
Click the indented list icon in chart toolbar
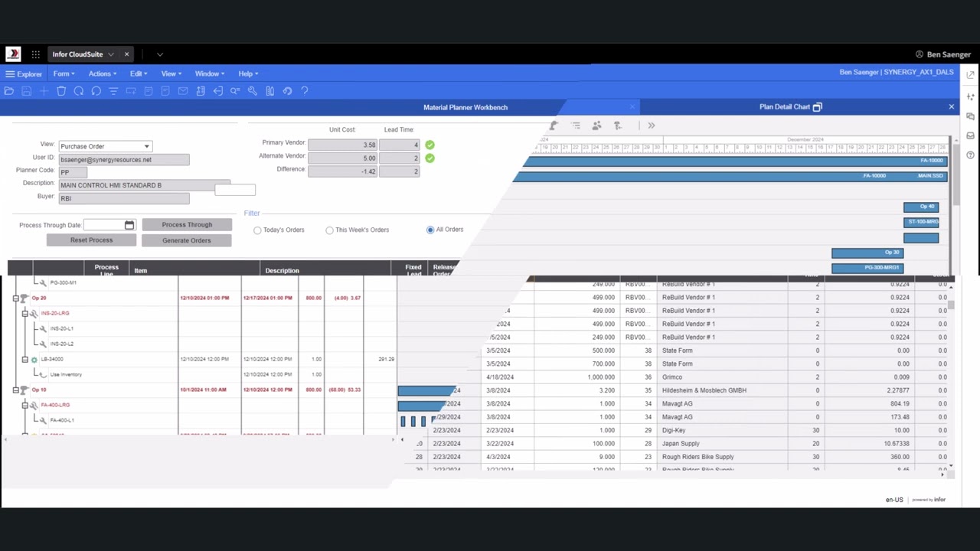click(576, 126)
